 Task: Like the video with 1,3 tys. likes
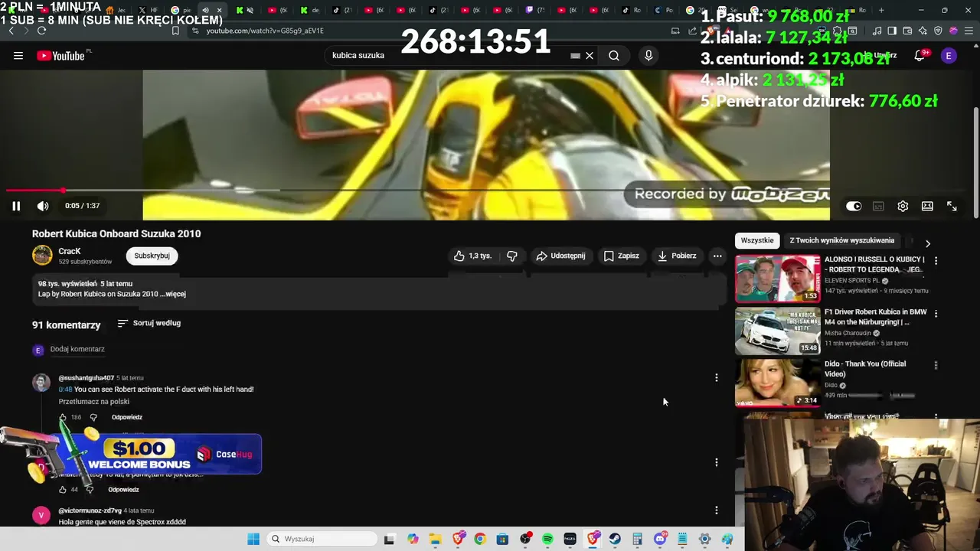472,256
